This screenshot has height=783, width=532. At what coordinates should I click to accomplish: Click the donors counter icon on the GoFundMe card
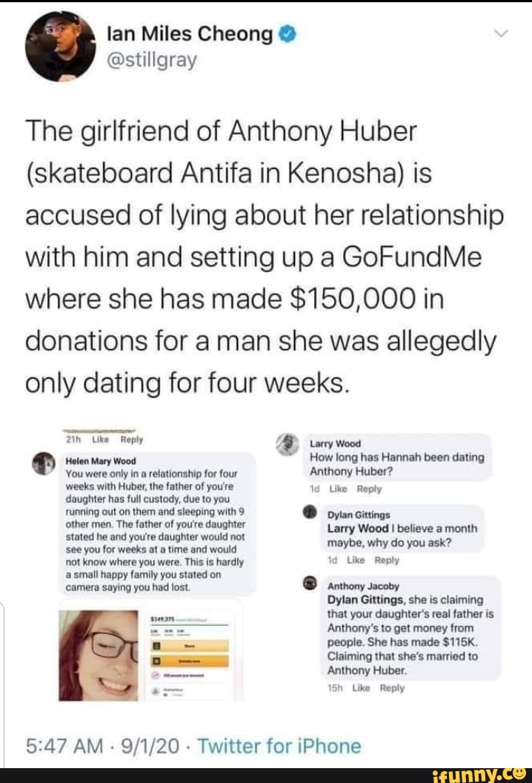click(x=156, y=675)
